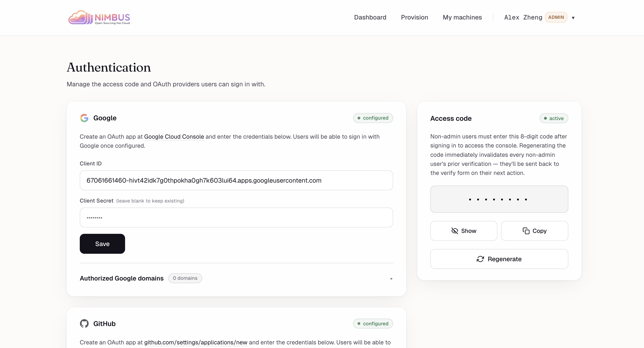Open Google Cloud Console link
This screenshot has width=644, height=348.
click(x=174, y=137)
